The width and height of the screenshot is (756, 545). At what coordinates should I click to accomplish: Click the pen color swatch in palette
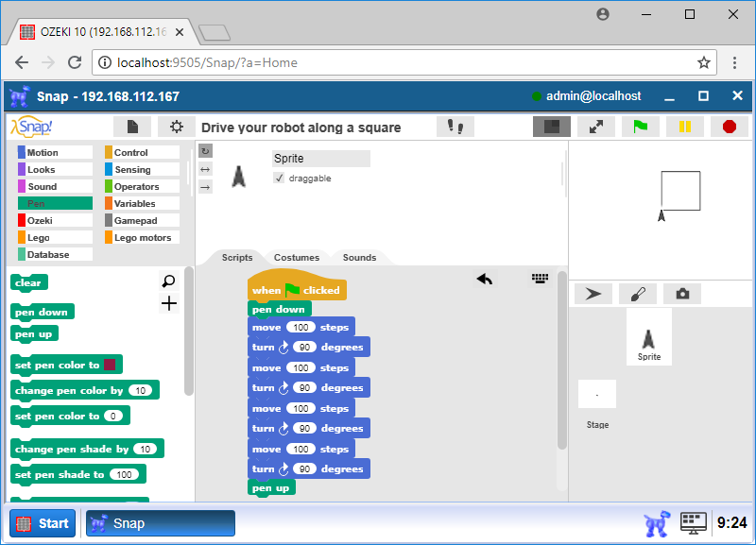110,365
